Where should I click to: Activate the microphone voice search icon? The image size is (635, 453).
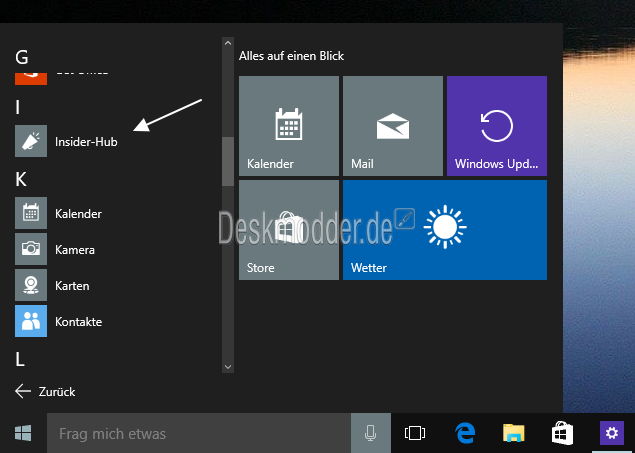click(x=370, y=433)
